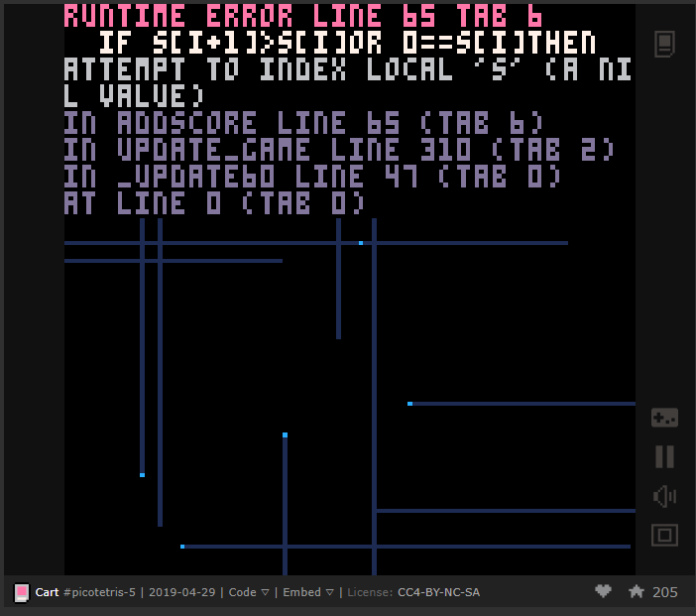Image resolution: width=696 pixels, height=616 pixels.
Task: Click the 205 star count
Action: pyautogui.click(x=665, y=592)
